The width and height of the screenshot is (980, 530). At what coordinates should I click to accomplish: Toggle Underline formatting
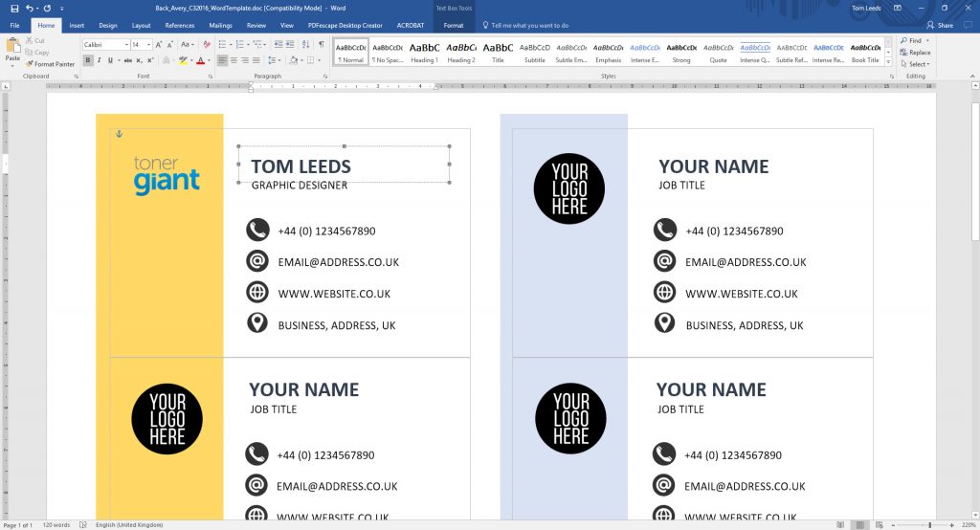tap(110, 60)
